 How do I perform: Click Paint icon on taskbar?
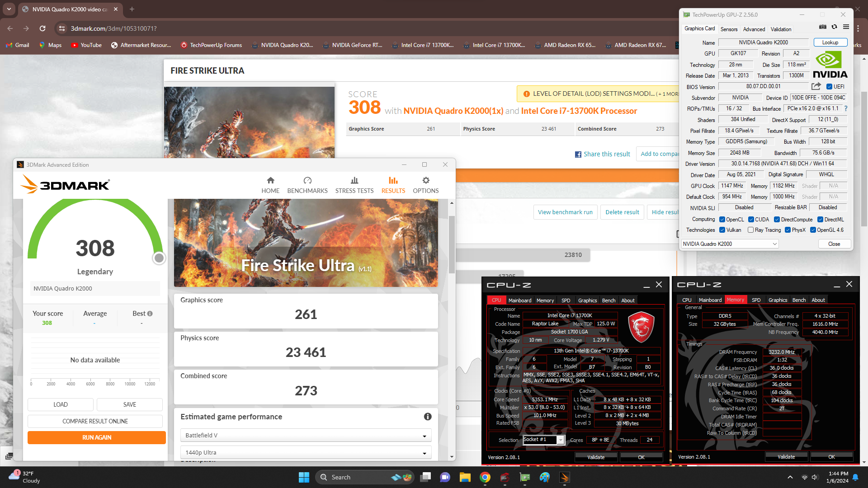[545, 477]
